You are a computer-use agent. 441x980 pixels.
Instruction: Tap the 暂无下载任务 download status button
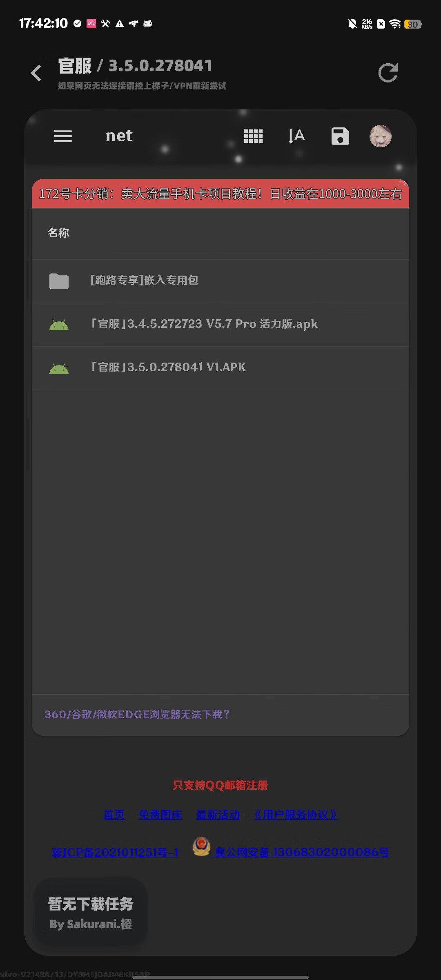click(90, 912)
